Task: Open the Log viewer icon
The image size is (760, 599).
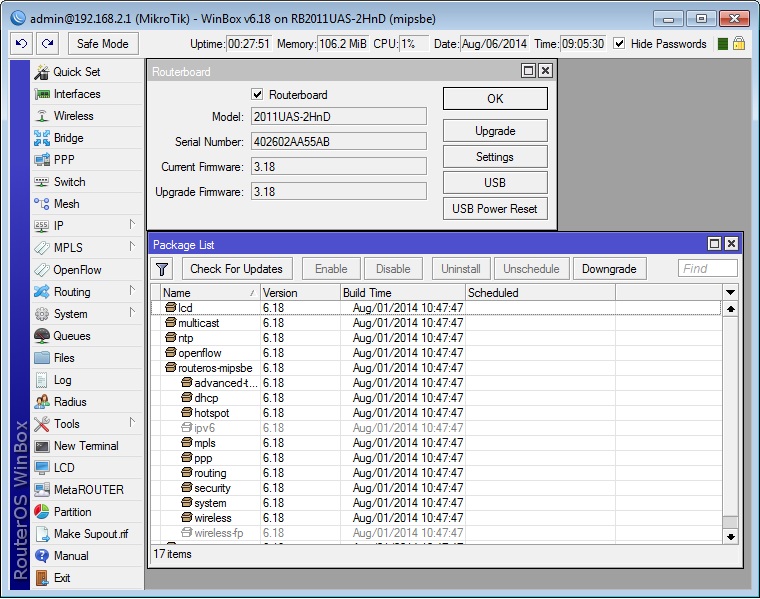Action: click(42, 380)
